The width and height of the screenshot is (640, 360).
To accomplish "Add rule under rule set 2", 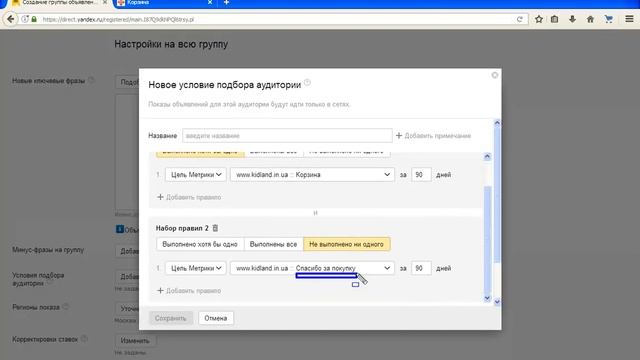I will [x=189, y=291].
